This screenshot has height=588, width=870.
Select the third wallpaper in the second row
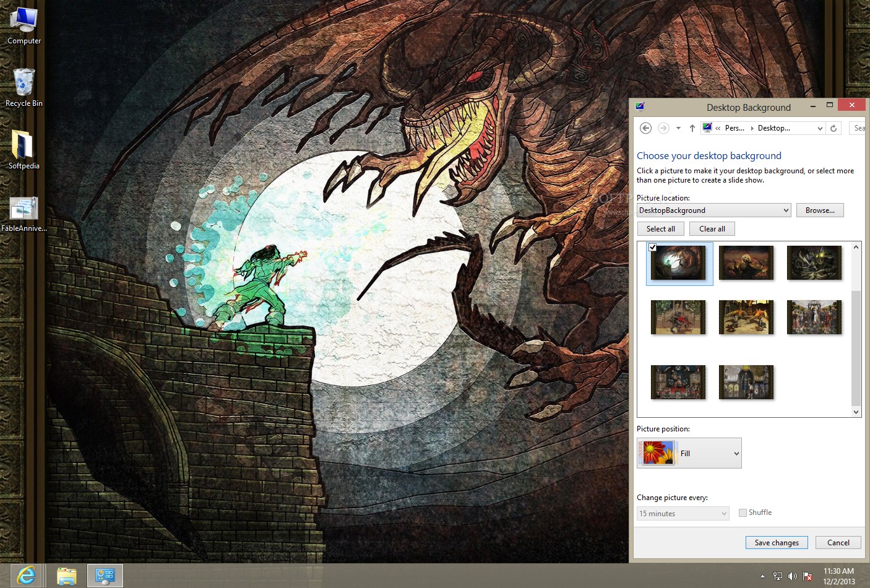pyautogui.click(x=814, y=317)
